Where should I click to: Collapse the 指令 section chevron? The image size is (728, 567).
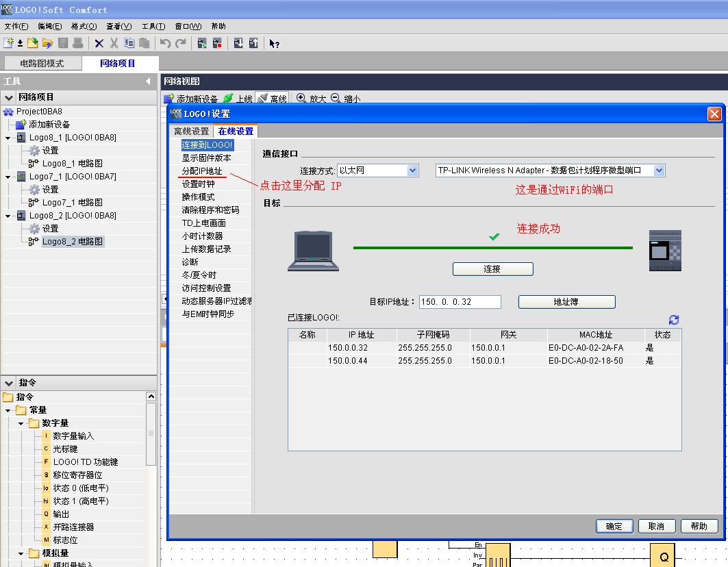point(8,383)
